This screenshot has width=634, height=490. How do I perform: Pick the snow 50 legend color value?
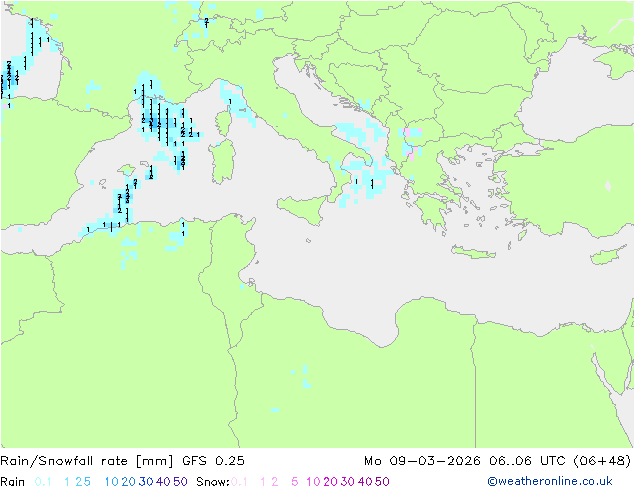[382, 482]
